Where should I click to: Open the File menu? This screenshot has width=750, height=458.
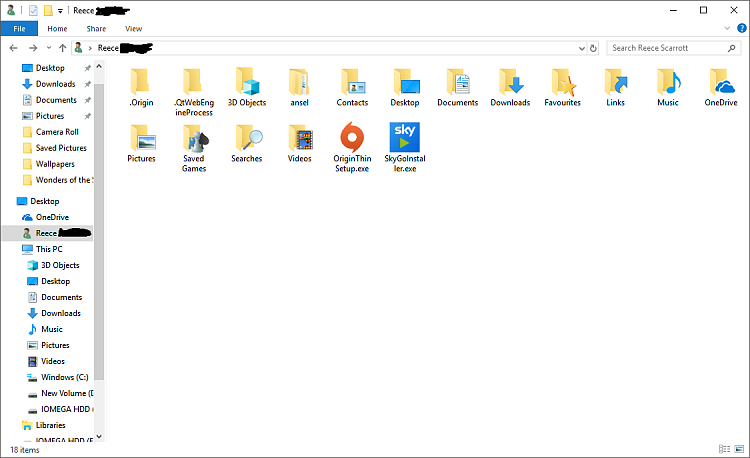(x=19, y=29)
